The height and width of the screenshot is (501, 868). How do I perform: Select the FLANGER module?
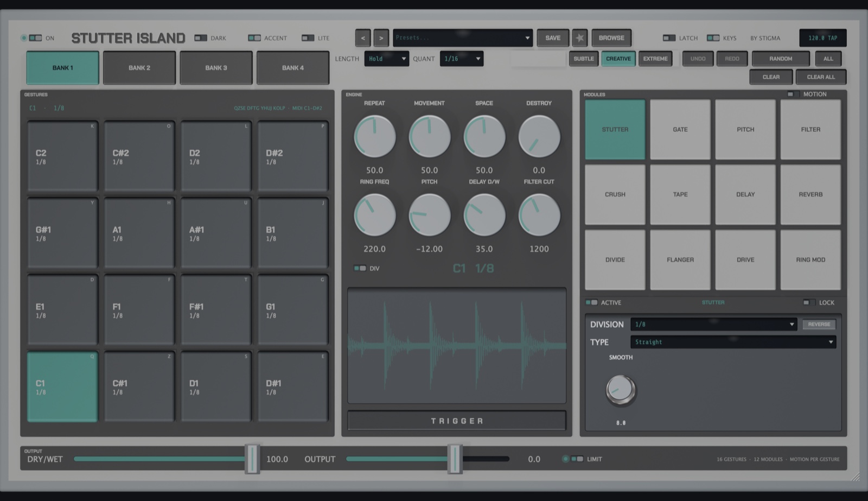(x=680, y=259)
